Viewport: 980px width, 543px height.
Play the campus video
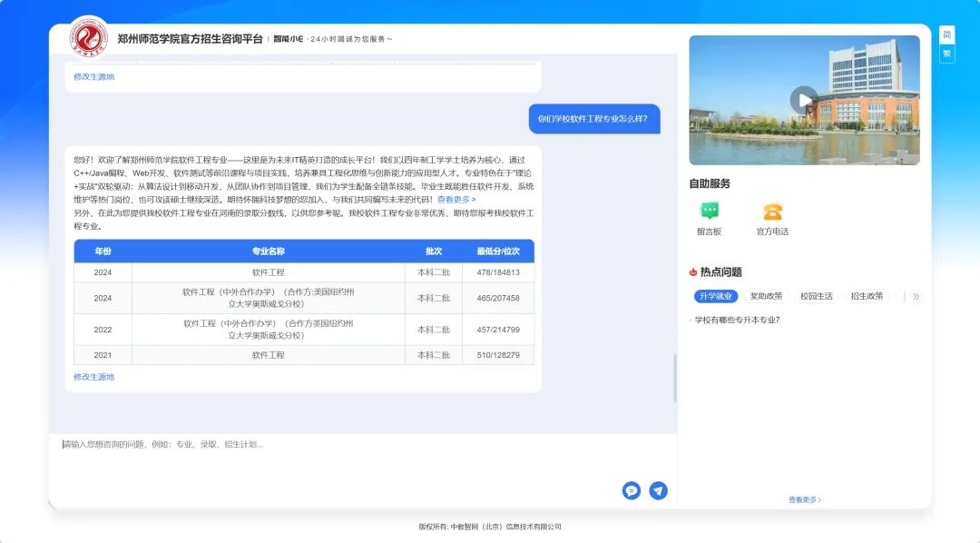(804, 100)
